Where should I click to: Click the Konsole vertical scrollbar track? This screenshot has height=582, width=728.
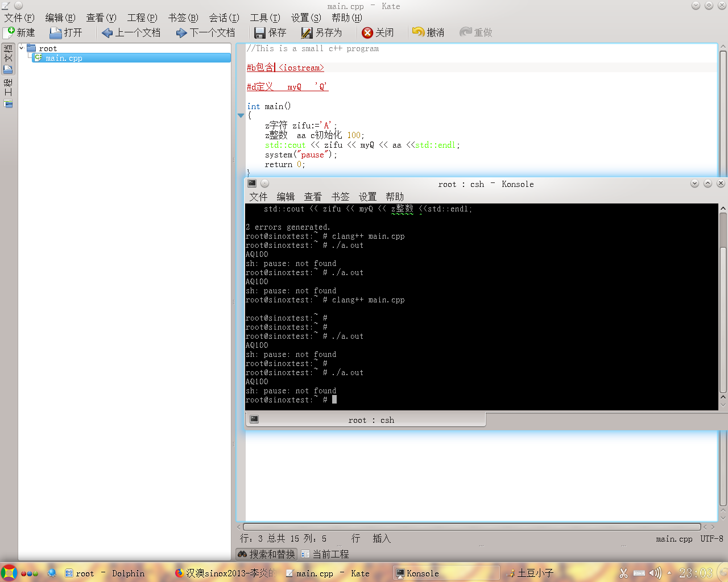click(723, 304)
